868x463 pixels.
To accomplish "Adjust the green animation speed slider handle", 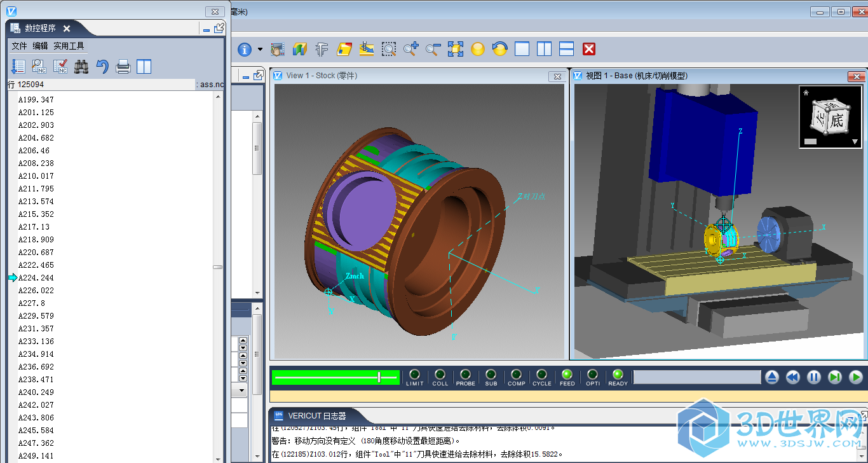I will [379, 377].
